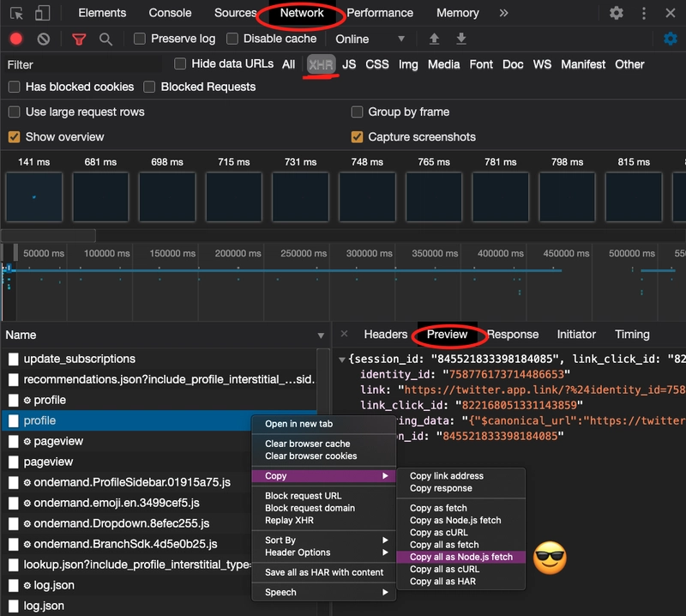686x616 pixels.
Task: Choose Clear browser cookies
Action: [324, 456]
